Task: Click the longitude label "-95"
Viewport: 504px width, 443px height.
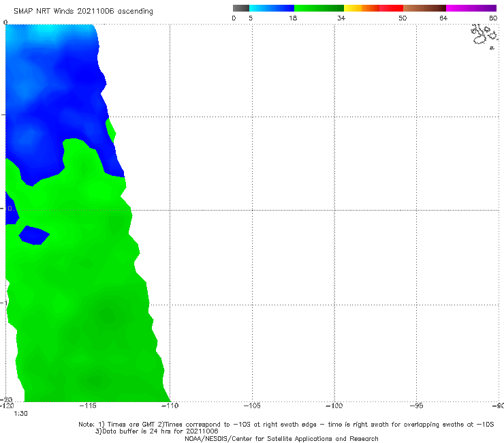Action: [x=417, y=406]
